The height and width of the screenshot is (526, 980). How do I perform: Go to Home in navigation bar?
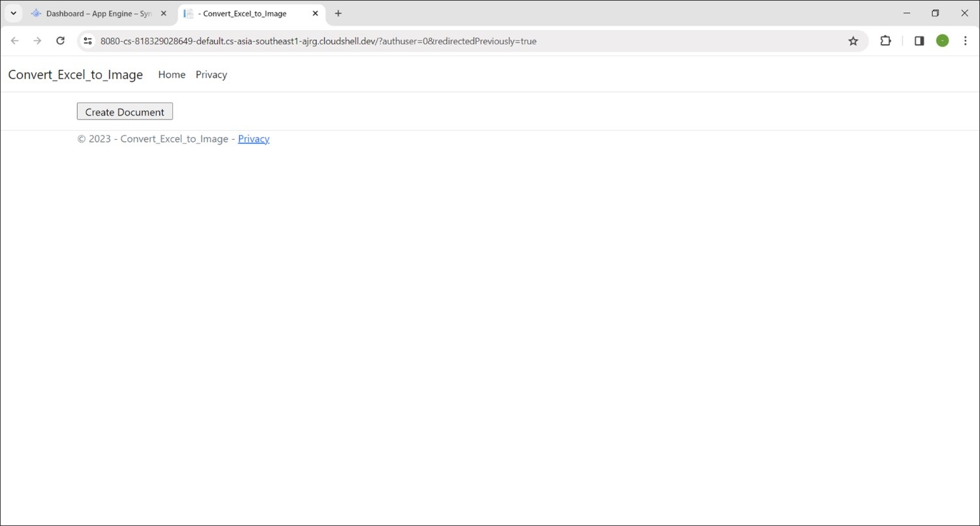[x=172, y=74]
